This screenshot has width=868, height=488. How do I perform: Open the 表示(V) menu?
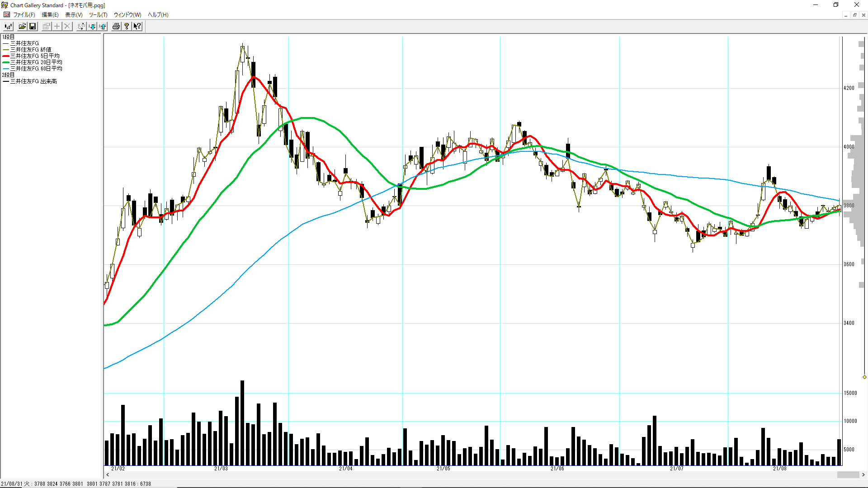pyautogui.click(x=74, y=14)
